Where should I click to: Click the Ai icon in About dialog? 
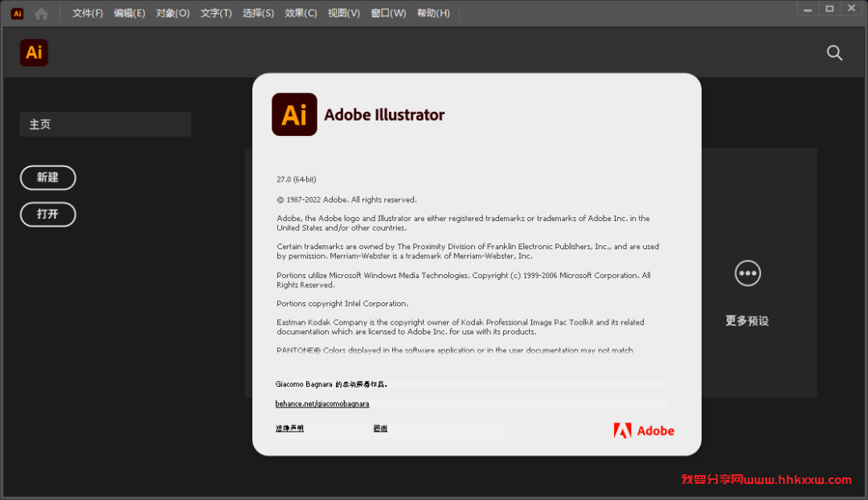click(294, 115)
